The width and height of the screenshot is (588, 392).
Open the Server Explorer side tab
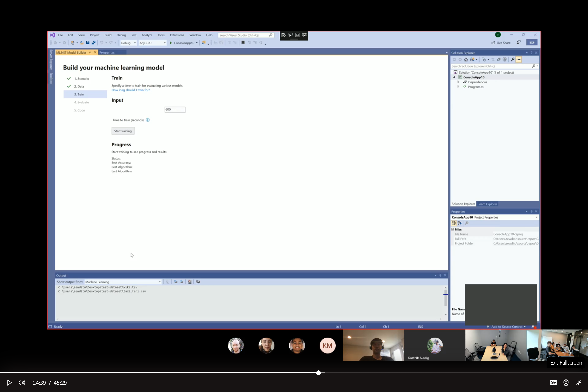[x=51, y=60]
